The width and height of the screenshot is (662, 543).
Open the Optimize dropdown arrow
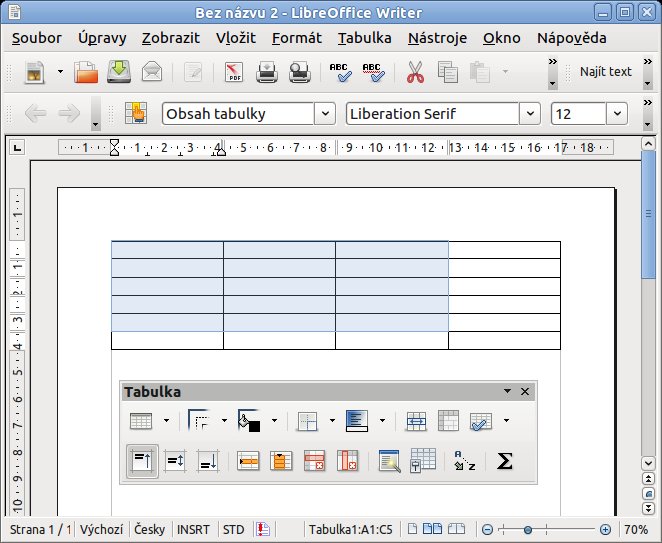pos(506,421)
